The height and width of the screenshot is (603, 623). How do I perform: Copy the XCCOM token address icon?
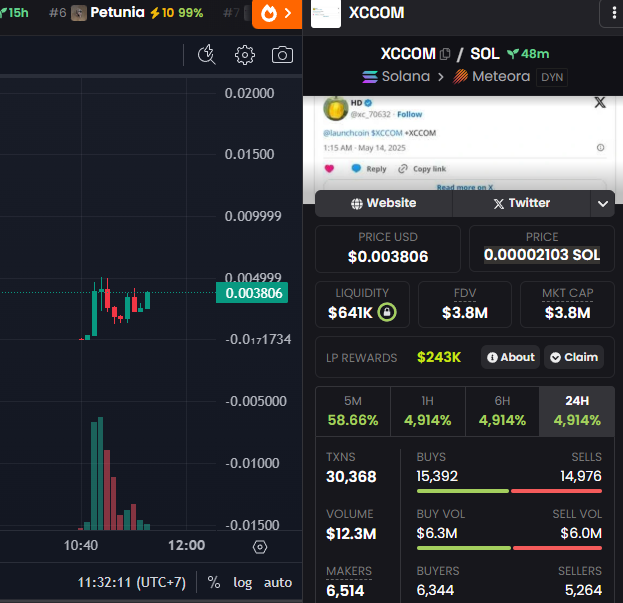[445, 54]
